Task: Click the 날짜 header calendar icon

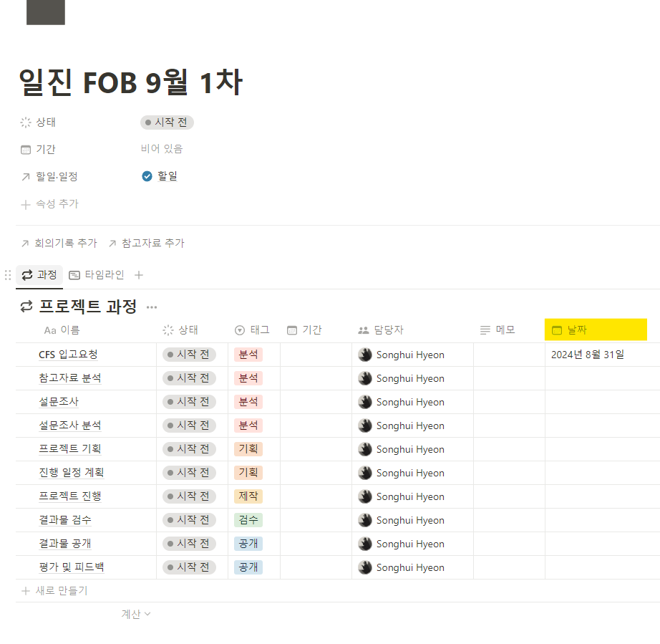Action: coord(557,331)
